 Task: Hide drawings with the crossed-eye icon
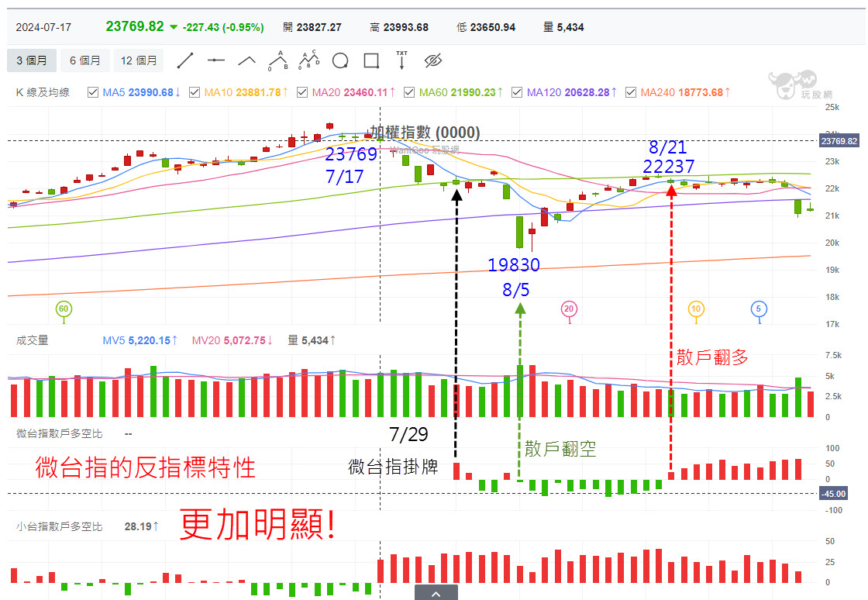(x=432, y=60)
